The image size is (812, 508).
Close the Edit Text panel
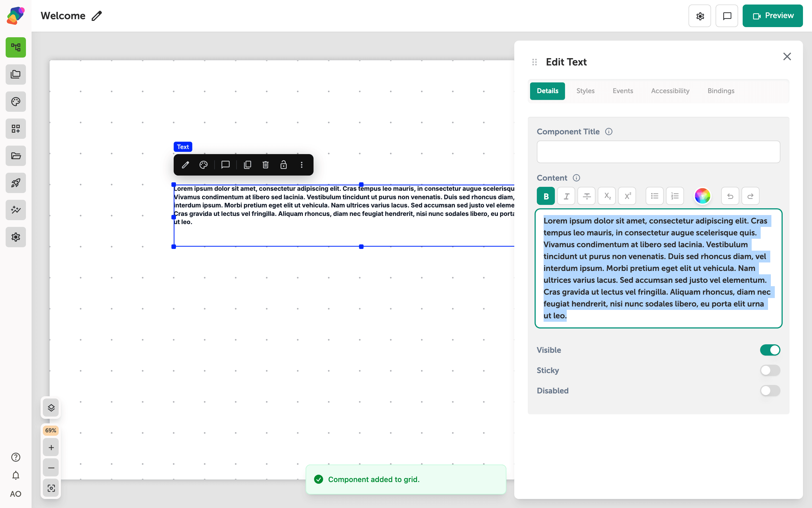click(787, 56)
